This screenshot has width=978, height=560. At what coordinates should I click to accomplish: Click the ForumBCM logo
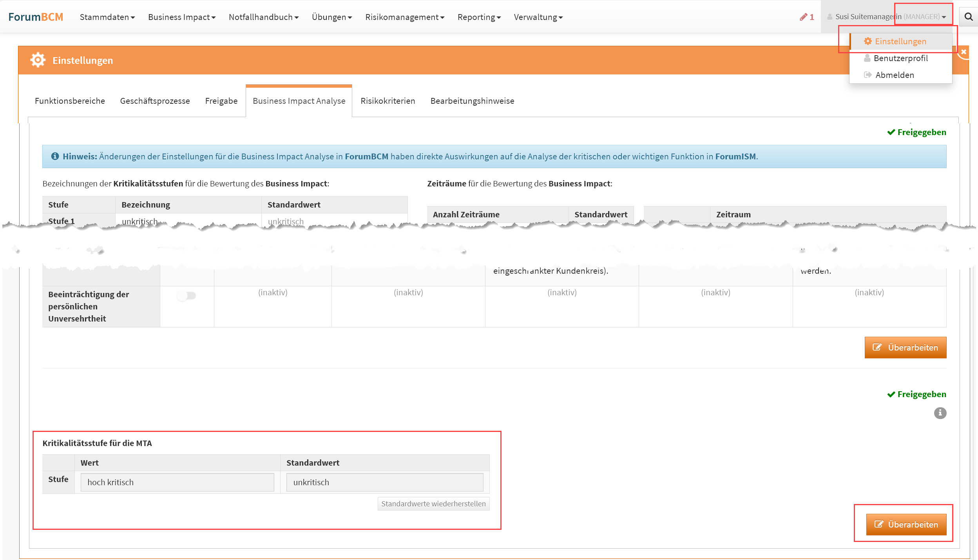click(36, 17)
